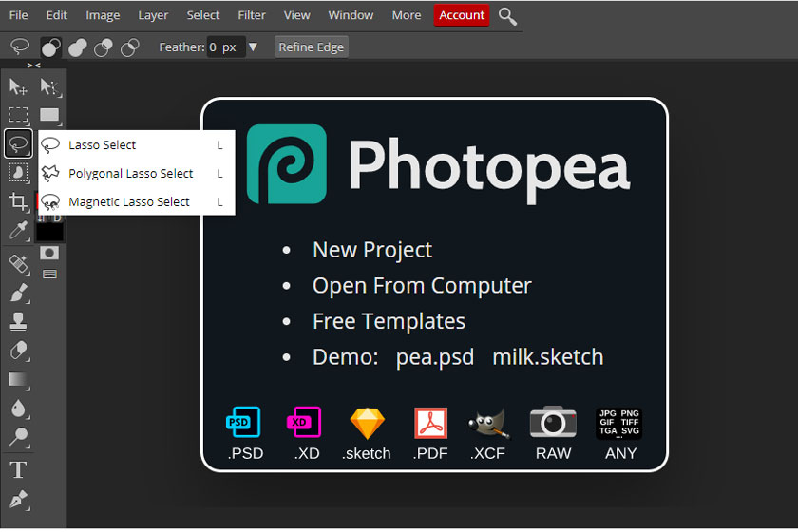Click the Refine Edge button
The image size is (798, 532).
[311, 47]
